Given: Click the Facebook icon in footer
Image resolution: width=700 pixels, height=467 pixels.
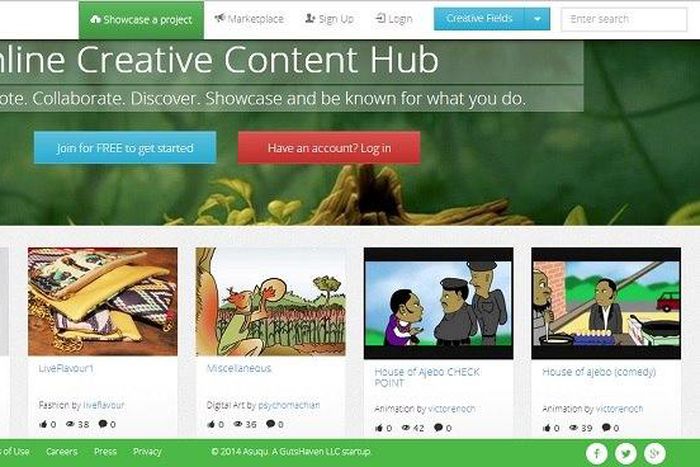Looking at the screenshot, I should [596, 454].
